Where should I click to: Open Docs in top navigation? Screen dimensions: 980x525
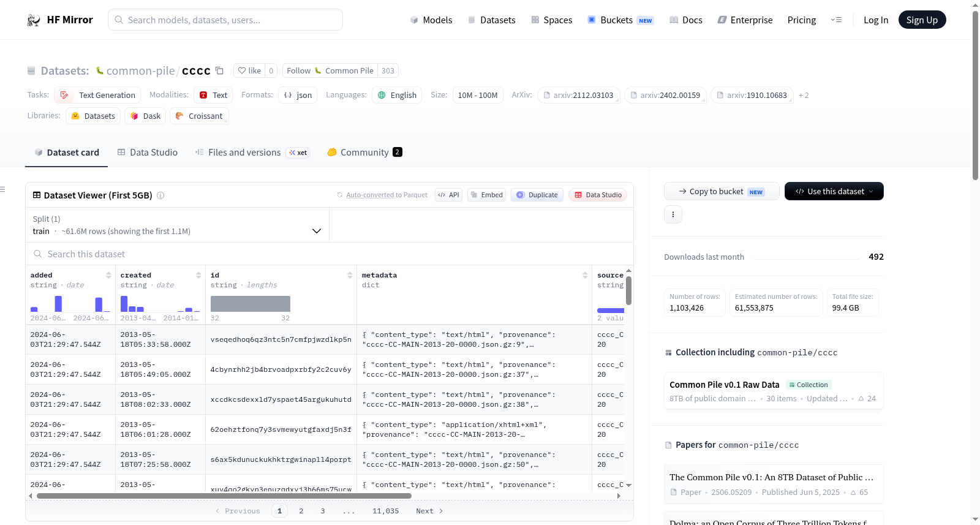pos(686,20)
